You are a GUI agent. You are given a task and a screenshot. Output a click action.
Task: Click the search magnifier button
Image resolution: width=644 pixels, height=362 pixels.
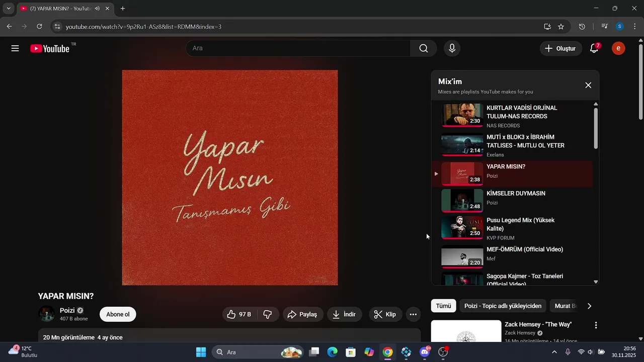point(424,48)
